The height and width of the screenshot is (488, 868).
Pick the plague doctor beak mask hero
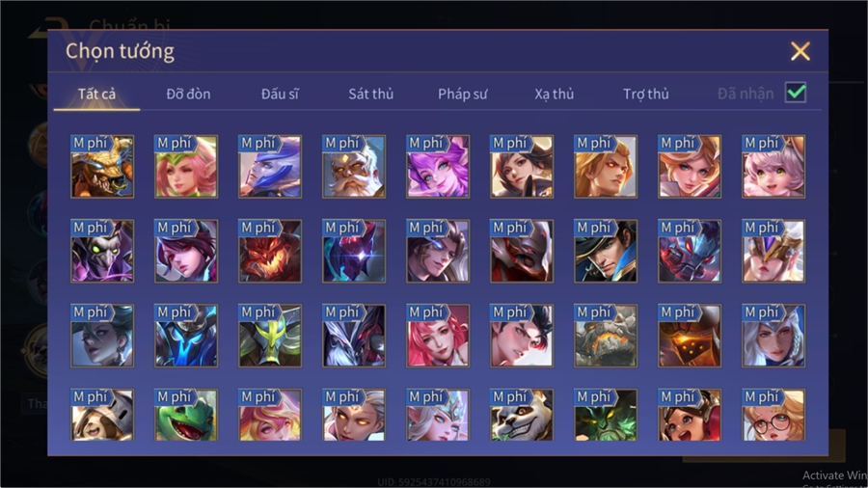(x=102, y=251)
